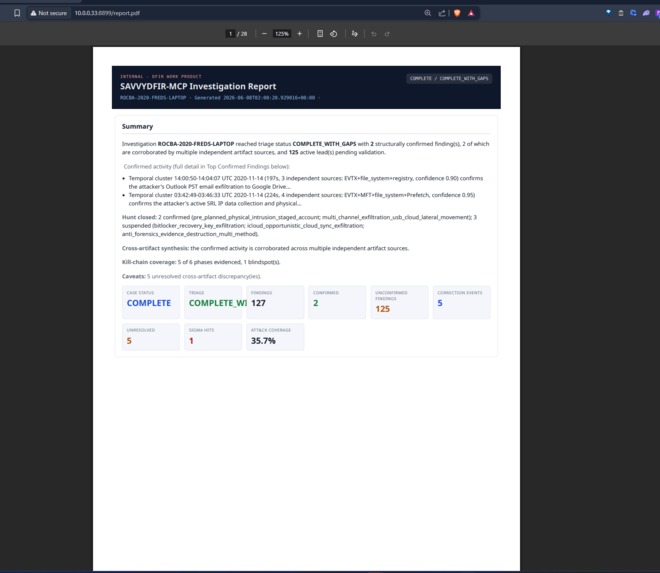Open the blue sync-arrows extension icon

(x=633, y=13)
